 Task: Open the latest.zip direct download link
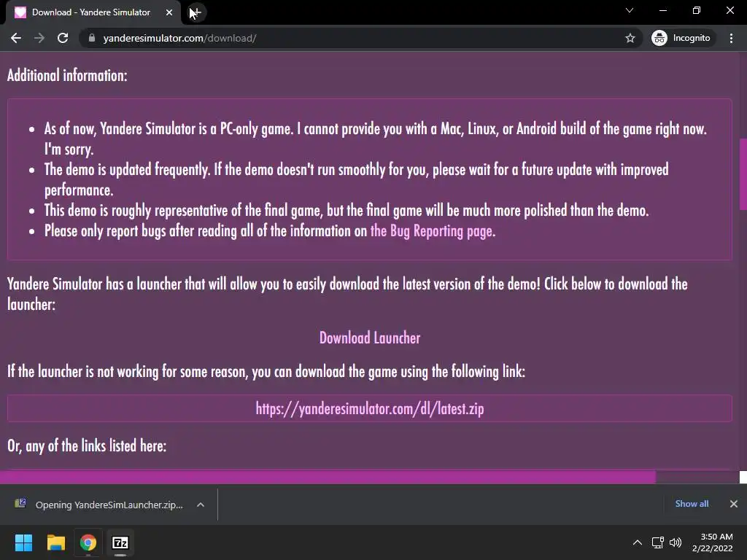pos(370,408)
